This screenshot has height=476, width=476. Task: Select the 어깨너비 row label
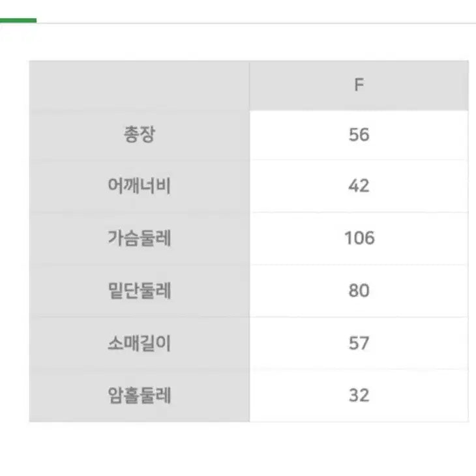139,186
